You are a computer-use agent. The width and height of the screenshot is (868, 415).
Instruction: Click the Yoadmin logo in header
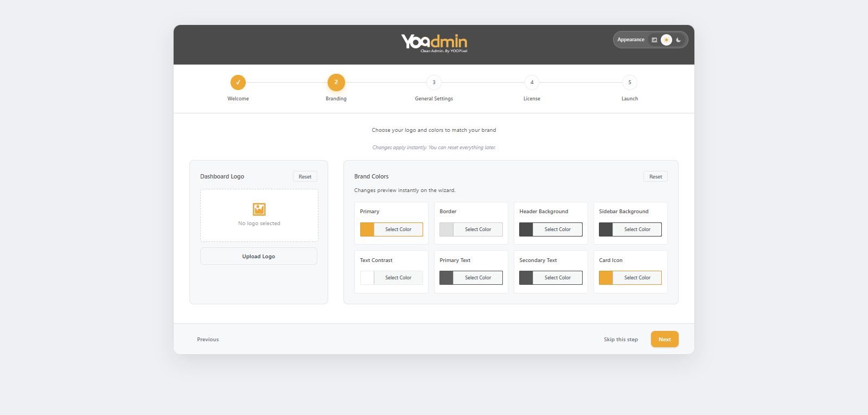point(434,43)
